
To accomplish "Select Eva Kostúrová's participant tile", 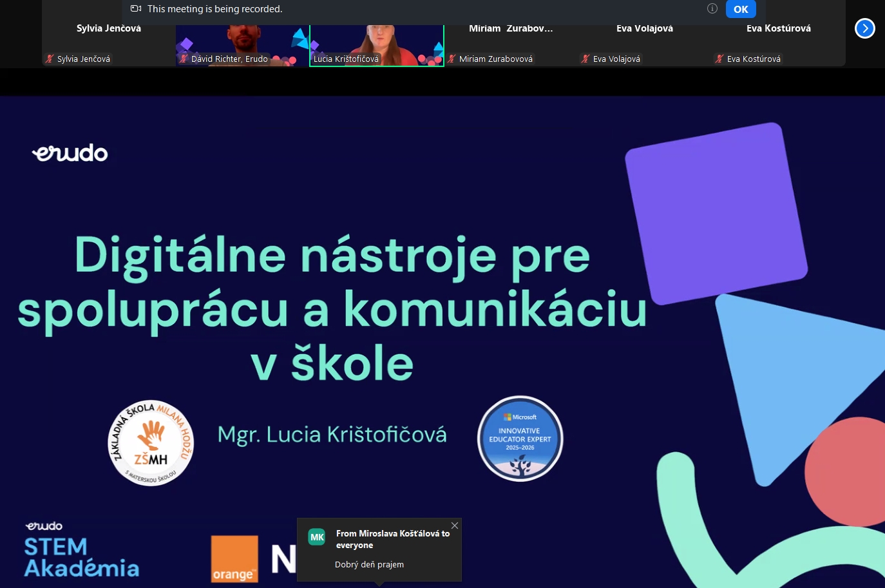I will [x=778, y=39].
